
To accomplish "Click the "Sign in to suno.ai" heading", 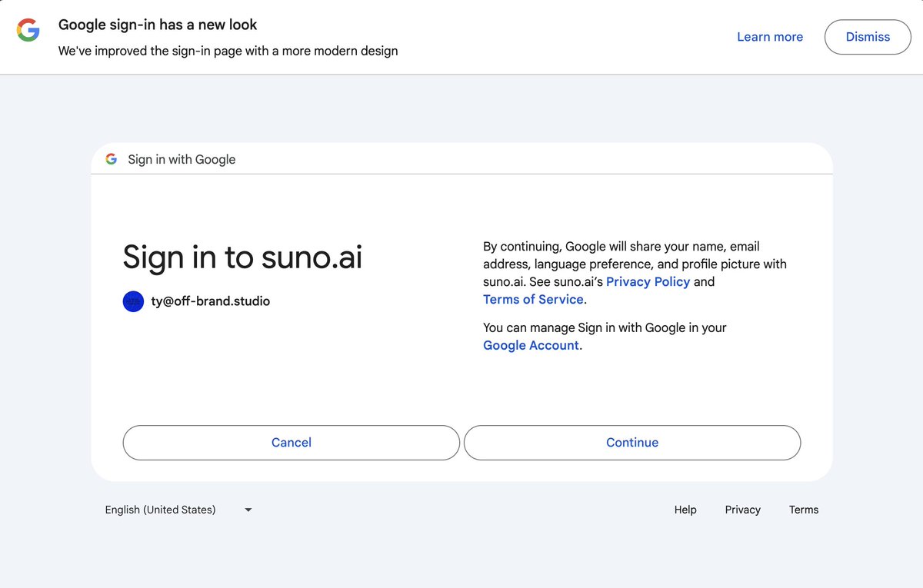I will (x=242, y=257).
